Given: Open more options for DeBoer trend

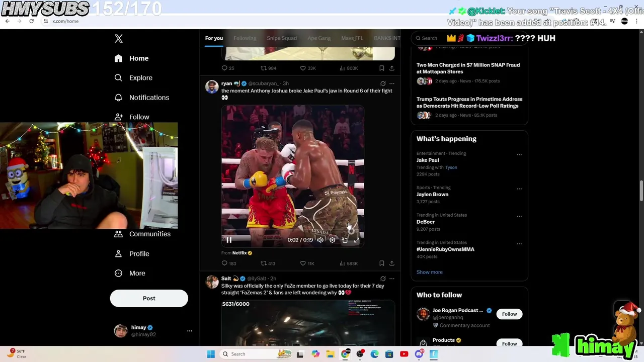Looking at the screenshot, I should click(x=519, y=216).
